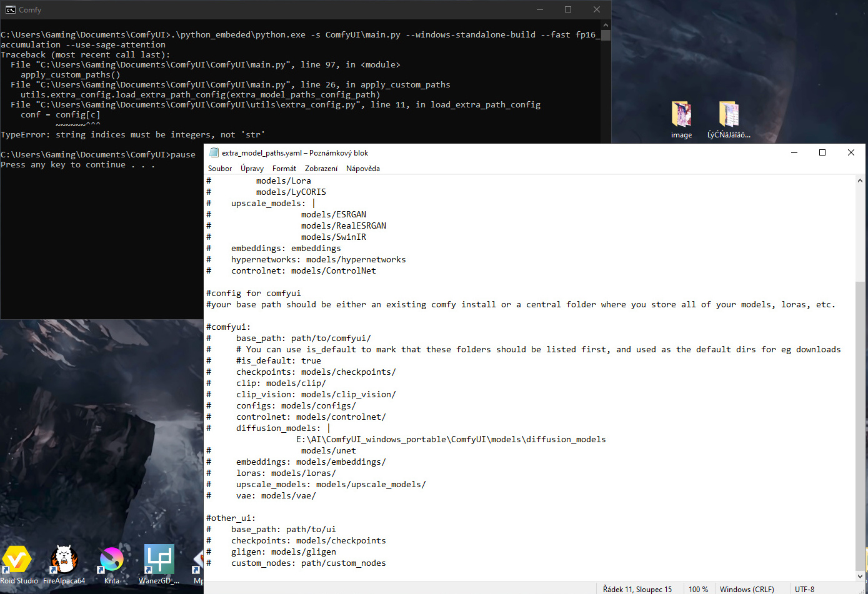Click the '100 %' zoom status entry
Screen dimensions: 868x594
(698, 589)
